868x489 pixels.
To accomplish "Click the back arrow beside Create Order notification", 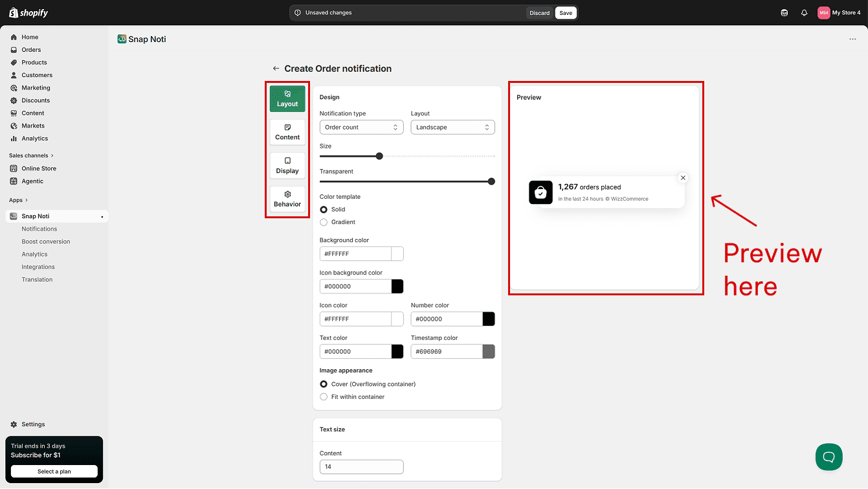I will pyautogui.click(x=276, y=68).
